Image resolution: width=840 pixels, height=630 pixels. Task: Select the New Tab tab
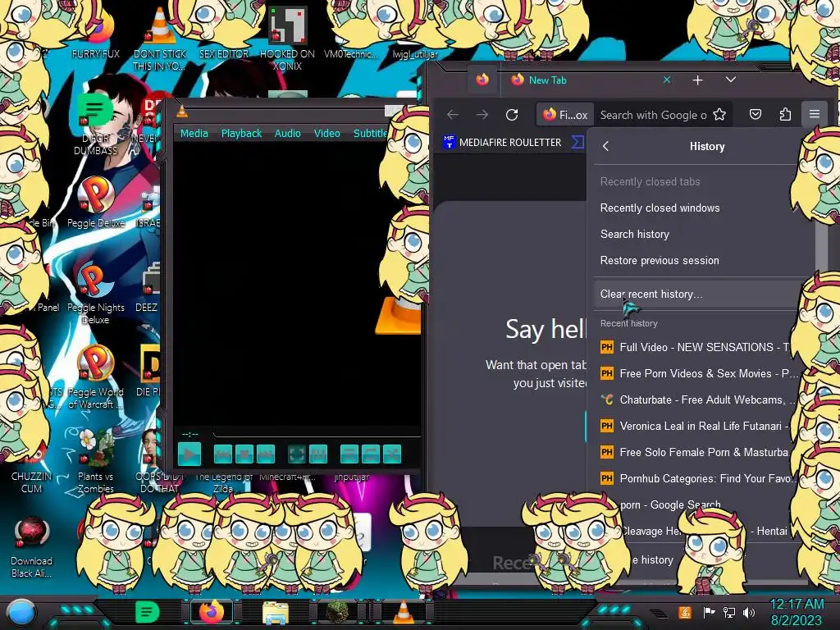589,80
